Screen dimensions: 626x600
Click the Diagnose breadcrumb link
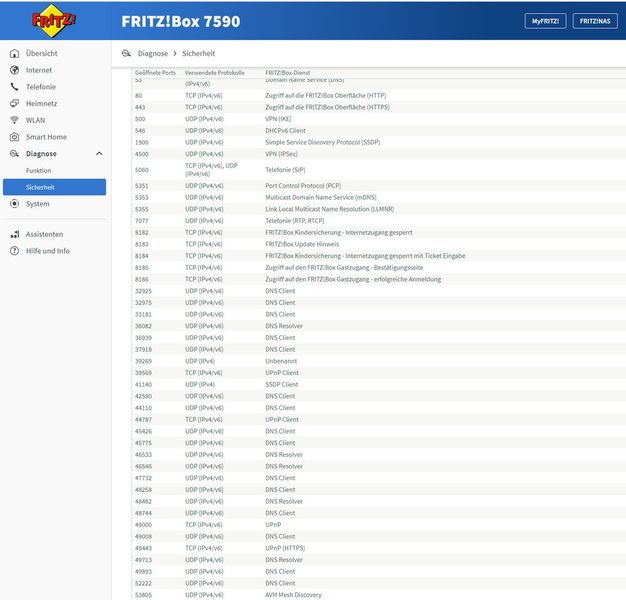[153, 53]
